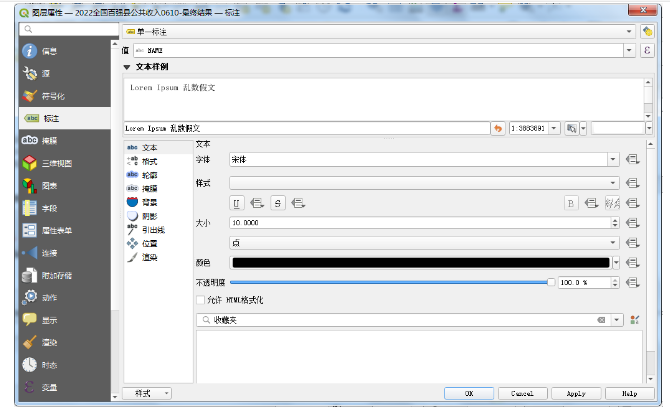Open the 变量 (Variables) sidebar page
Viewport: 670px width, 413px height.
[65, 387]
